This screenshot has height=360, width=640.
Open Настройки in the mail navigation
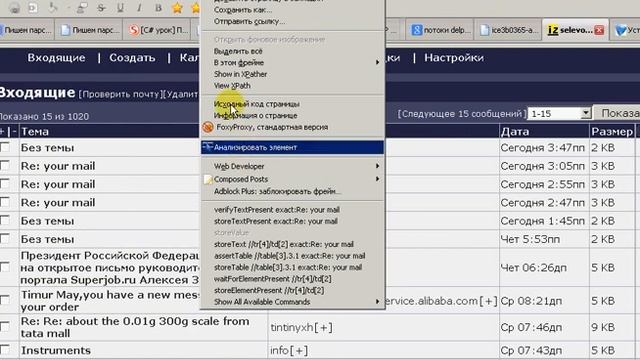click(454, 58)
